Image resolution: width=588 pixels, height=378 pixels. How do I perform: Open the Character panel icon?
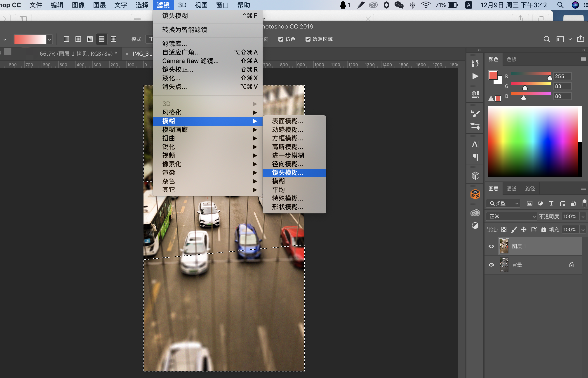point(475,144)
